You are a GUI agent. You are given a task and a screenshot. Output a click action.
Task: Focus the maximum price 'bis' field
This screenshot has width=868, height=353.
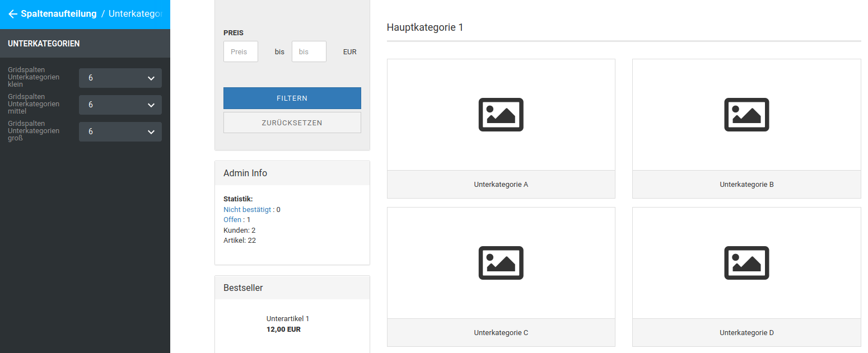309,51
